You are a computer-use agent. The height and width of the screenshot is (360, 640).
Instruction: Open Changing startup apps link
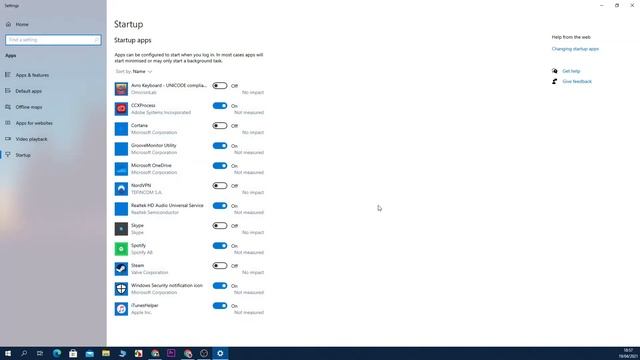[575, 49]
